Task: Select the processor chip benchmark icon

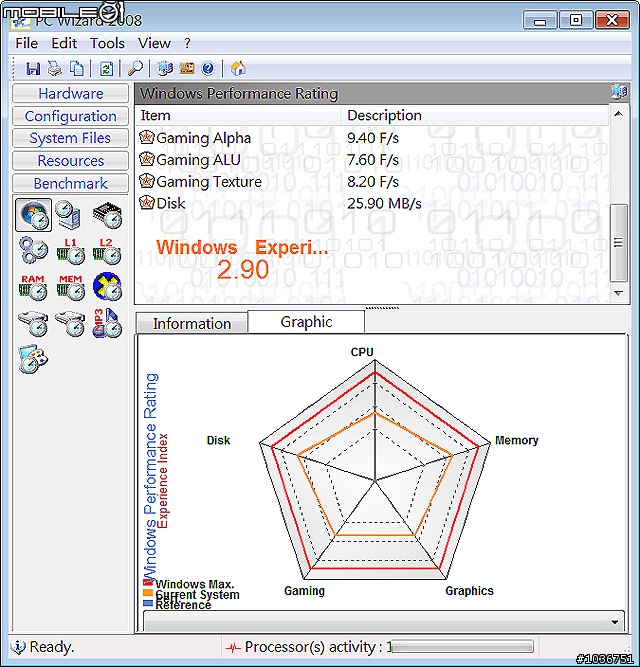Action: coord(107,215)
